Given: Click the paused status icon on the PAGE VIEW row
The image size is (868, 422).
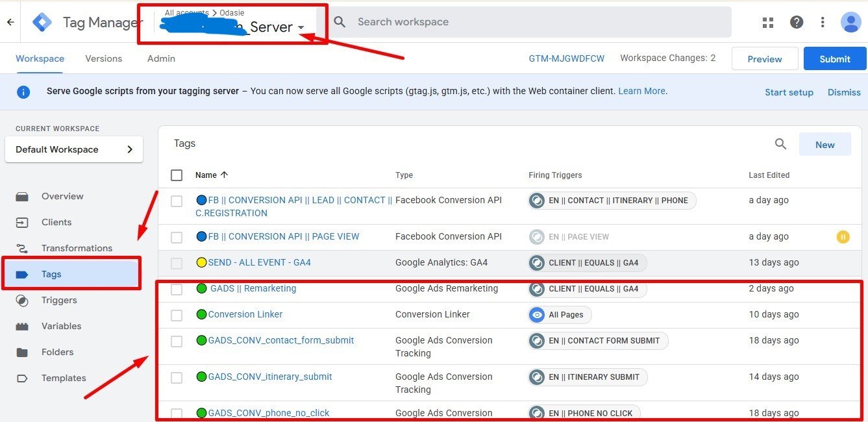Looking at the screenshot, I should pyautogui.click(x=843, y=237).
